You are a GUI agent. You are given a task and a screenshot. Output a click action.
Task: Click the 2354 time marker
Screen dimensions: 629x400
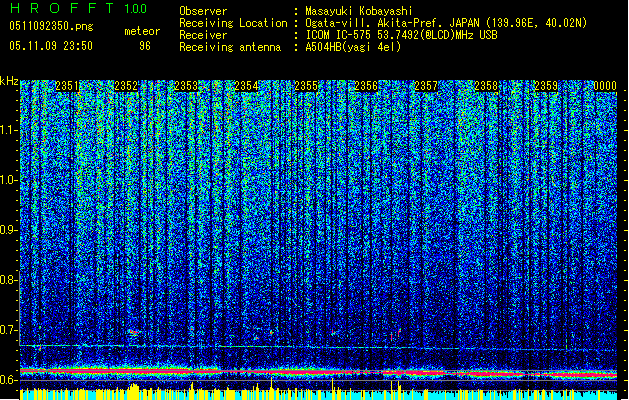click(x=246, y=86)
